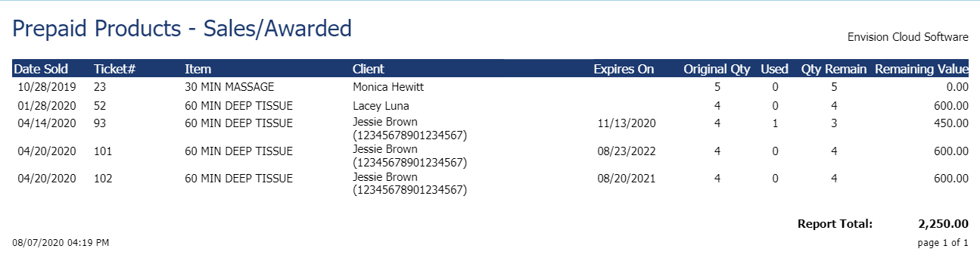The image size is (980, 280).
Task: Click the Original Qty column header
Action: click(717, 69)
